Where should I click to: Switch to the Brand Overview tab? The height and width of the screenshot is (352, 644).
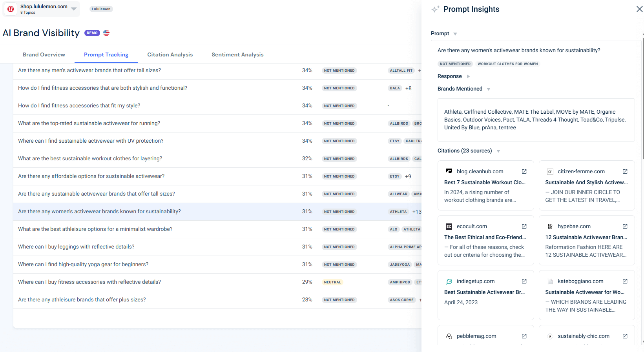[x=44, y=54]
